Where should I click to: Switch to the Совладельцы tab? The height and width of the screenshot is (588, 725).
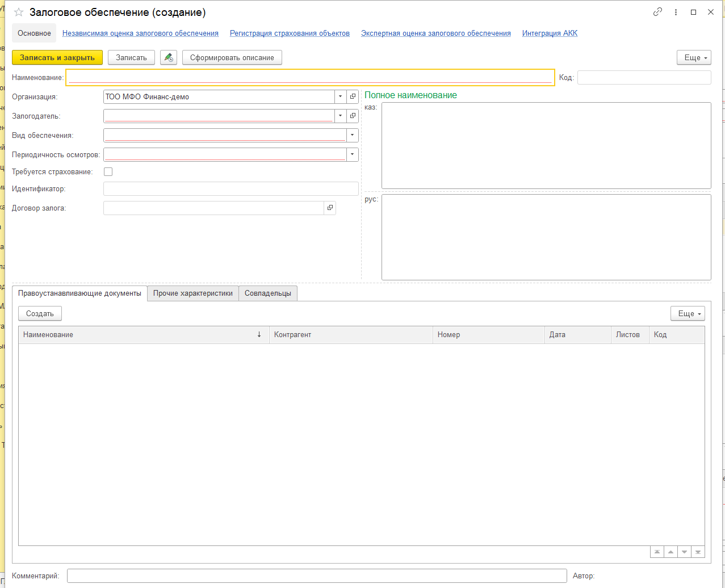[268, 293]
